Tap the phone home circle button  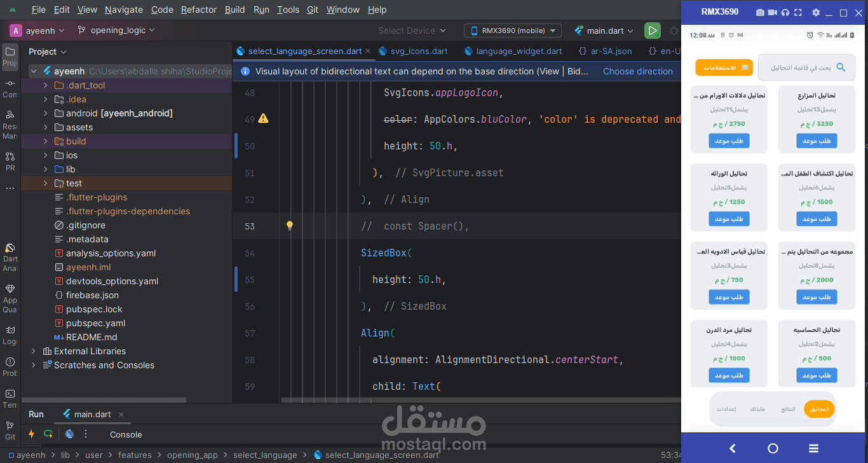773,448
